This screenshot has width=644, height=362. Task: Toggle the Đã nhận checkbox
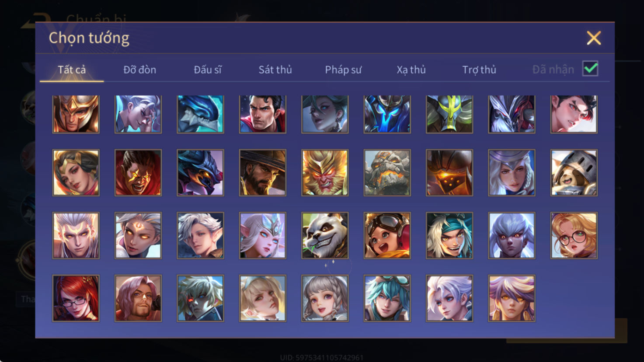point(590,69)
